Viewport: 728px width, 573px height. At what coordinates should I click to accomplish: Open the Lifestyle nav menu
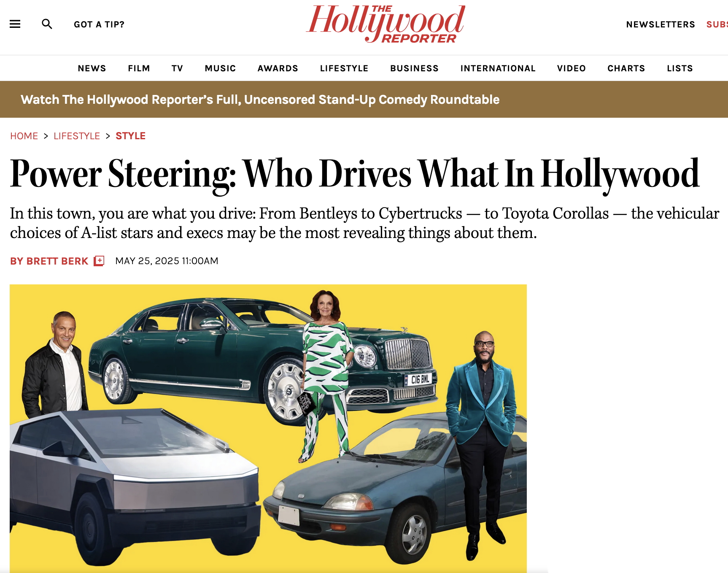click(x=344, y=68)
